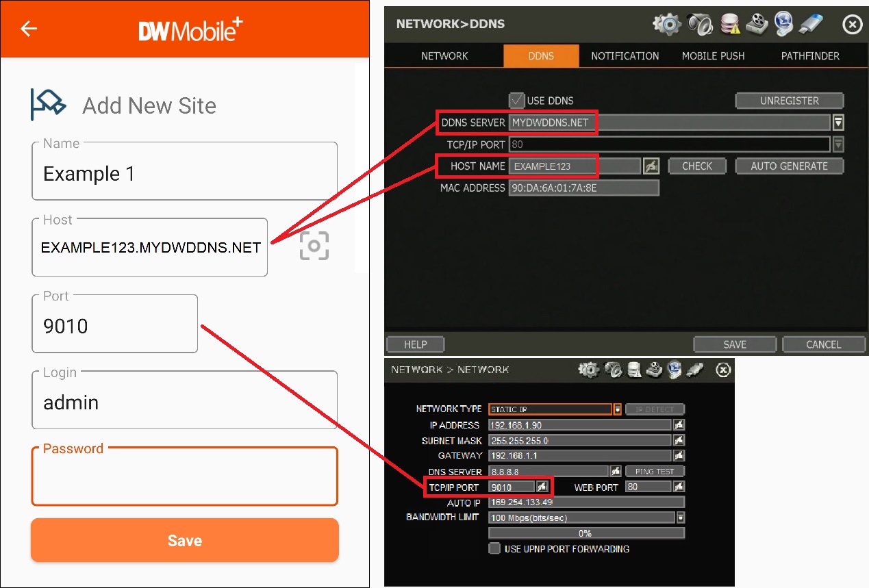Screen dimensions: 869x588
Task: Click the AUTO GENERATE button
Action: coord(789,166)
